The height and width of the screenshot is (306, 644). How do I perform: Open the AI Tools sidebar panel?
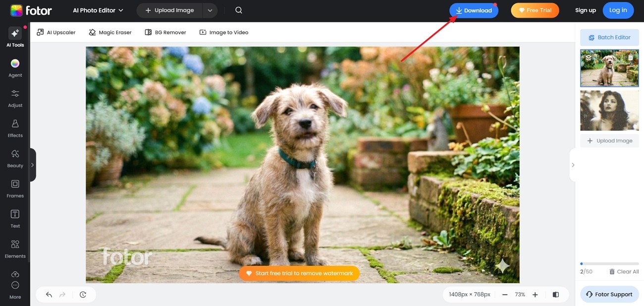coord(15,37)
